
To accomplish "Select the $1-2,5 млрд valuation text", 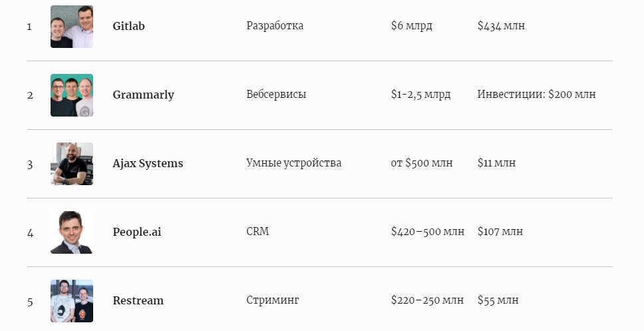I will point(420,95).
